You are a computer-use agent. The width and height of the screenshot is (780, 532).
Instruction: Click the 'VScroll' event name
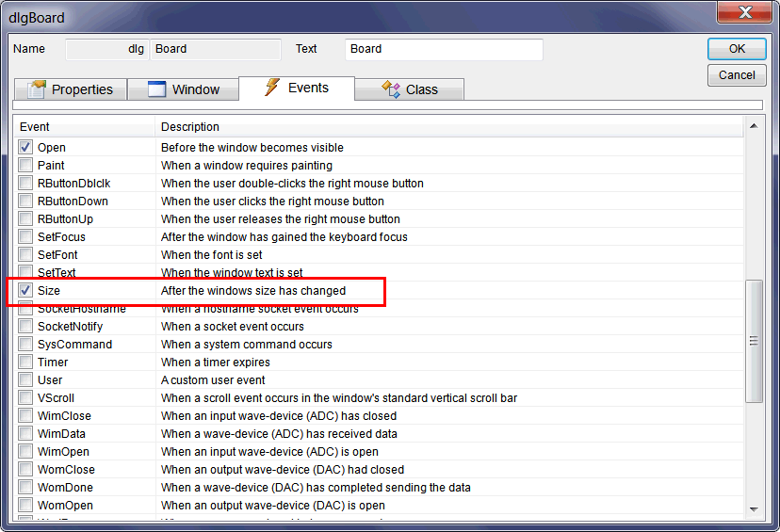[56, 398]
